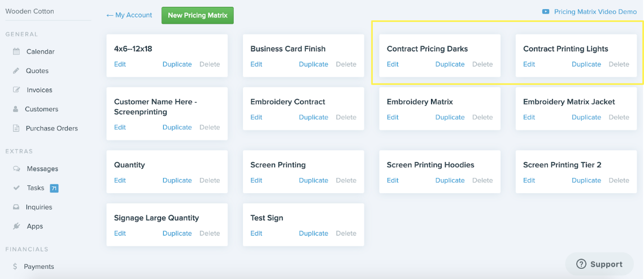Click the video icon beside Pricing Matrix Video Demo

pos(546,12)
